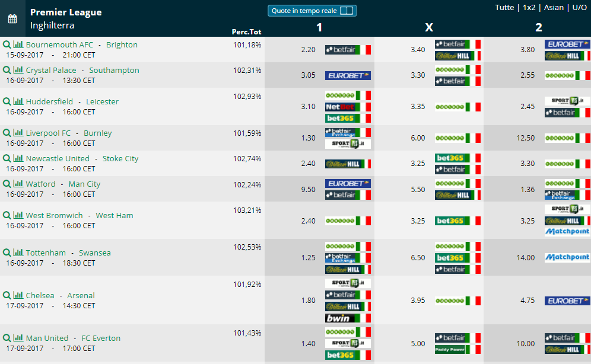Click the magnifier icon for Newcastle United match
Viewport: 591px width, 364px height.
pyautogui.click(x=7, y=158)
